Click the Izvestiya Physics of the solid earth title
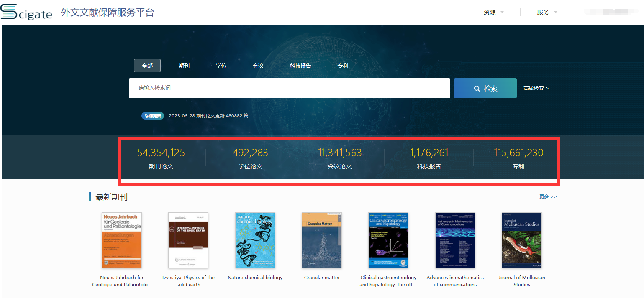Screen dimensions: 644x298 point(188,281)
